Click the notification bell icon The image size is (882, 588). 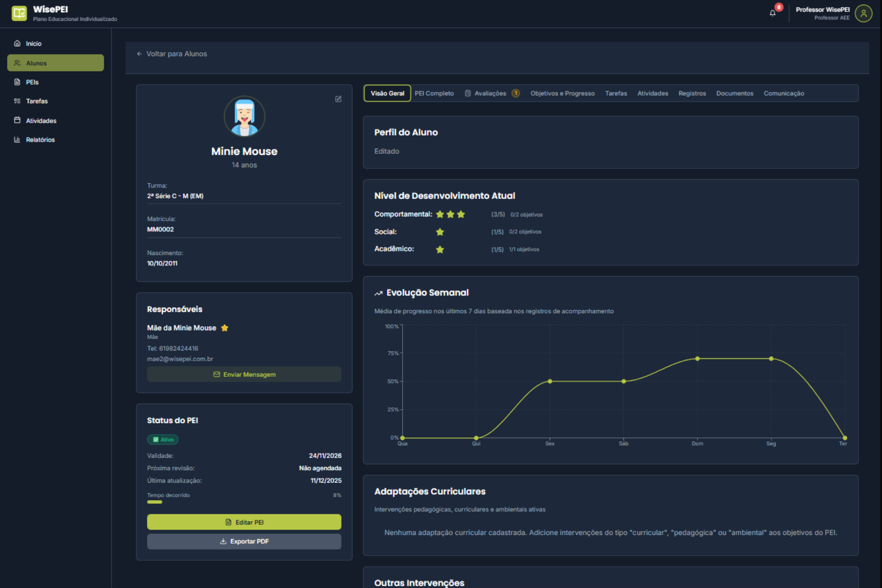tap(772, 13)
